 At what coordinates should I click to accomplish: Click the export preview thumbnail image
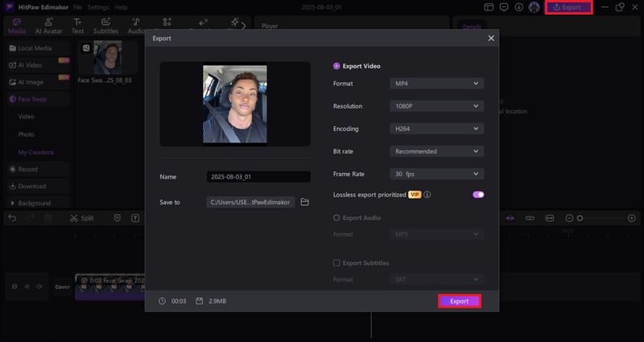coord(235,104)
